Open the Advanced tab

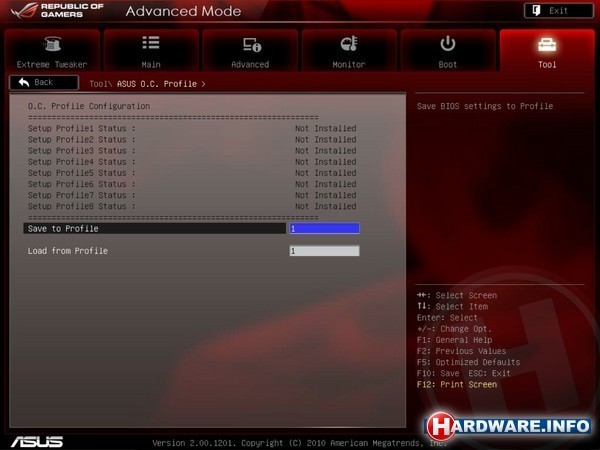250,50
